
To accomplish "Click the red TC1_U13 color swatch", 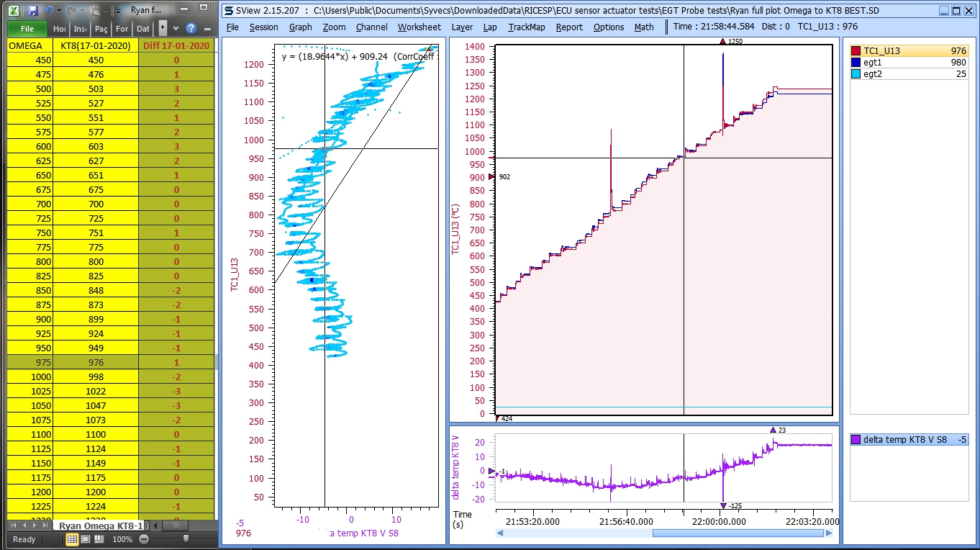I will pyautogui.click(x=856, y=51).
